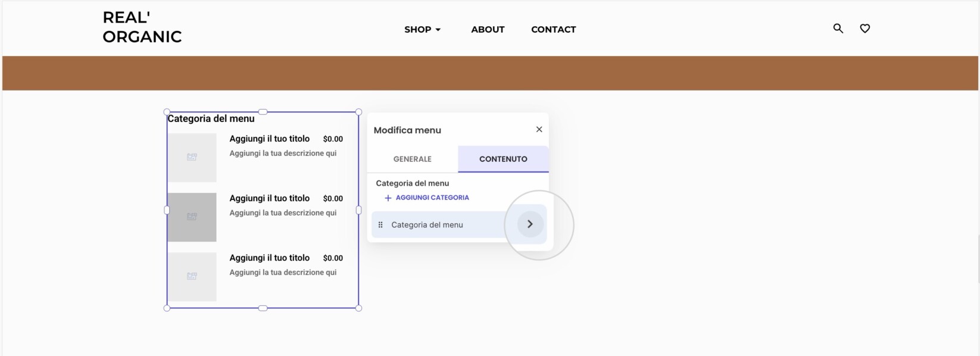Viewport: 980px width, 356px height.
Task: Select the Categoria del menu list row
Action: point(458,224)
